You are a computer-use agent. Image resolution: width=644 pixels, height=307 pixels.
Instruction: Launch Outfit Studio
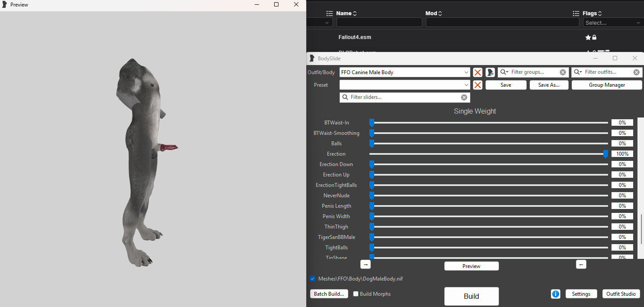[x=621, y=294]
